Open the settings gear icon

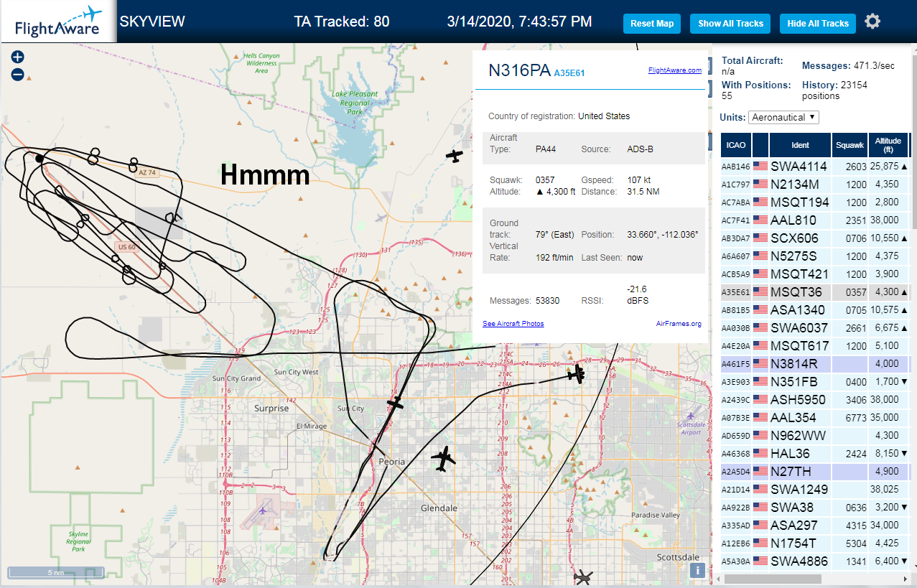[x=872, y=22]
